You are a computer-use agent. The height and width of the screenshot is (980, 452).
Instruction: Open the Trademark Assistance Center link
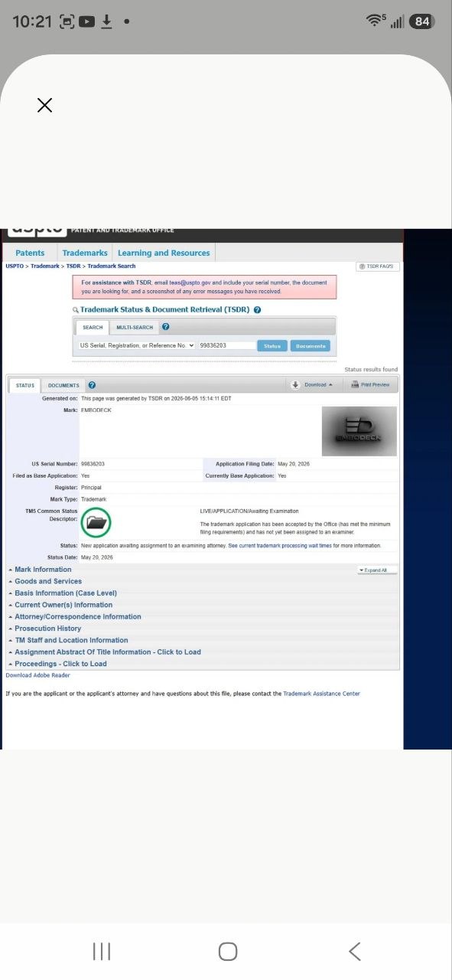(x=321, y=694)
